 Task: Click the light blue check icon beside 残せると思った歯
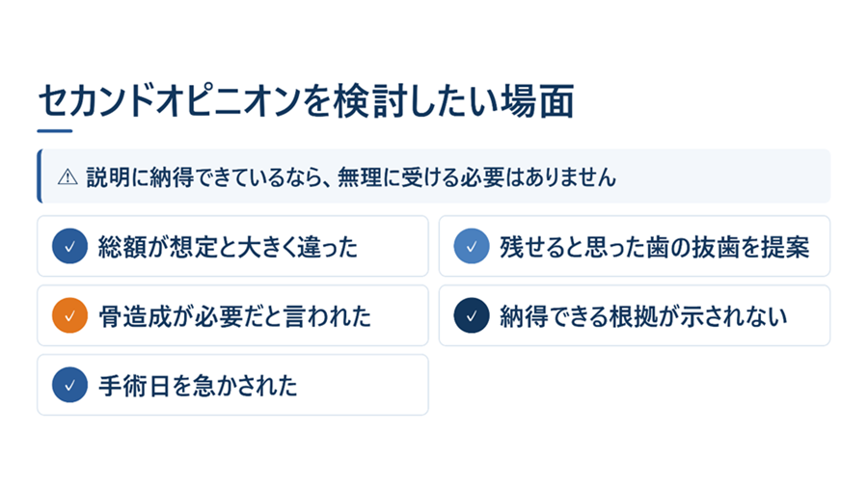tap(471, 246)
